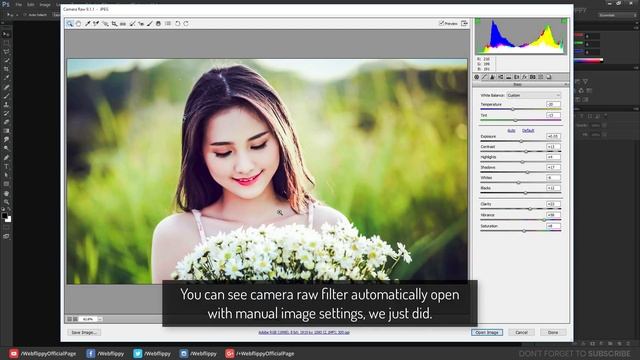
Task: Click the Contrast value field
Action: 553,147
